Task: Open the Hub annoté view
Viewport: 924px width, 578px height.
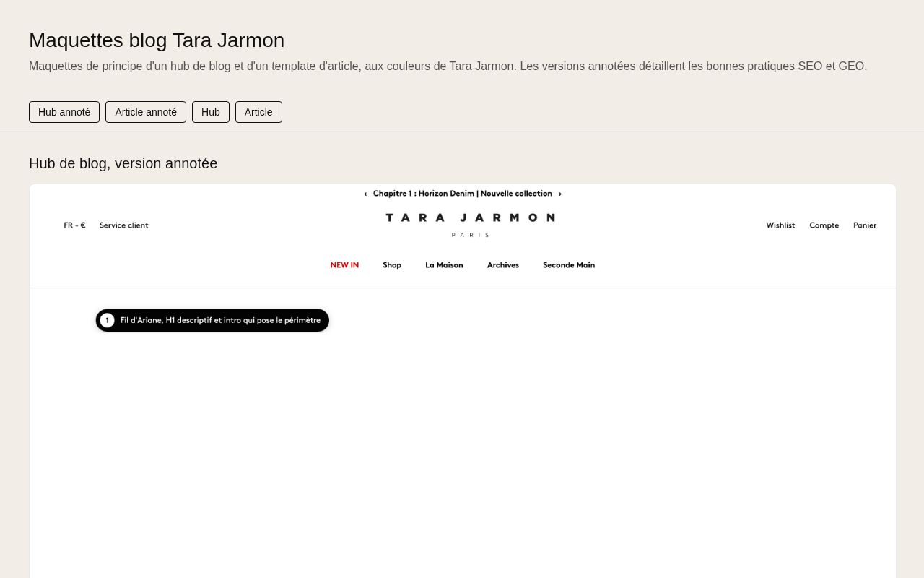Action: click(x=64, y=112)
